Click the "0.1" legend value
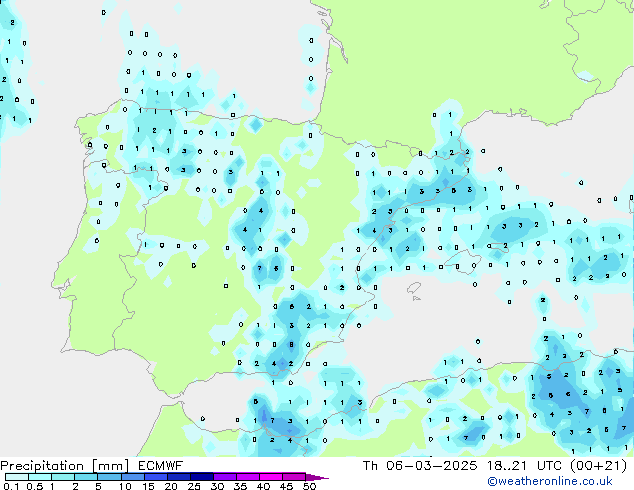 pos(11,486)
